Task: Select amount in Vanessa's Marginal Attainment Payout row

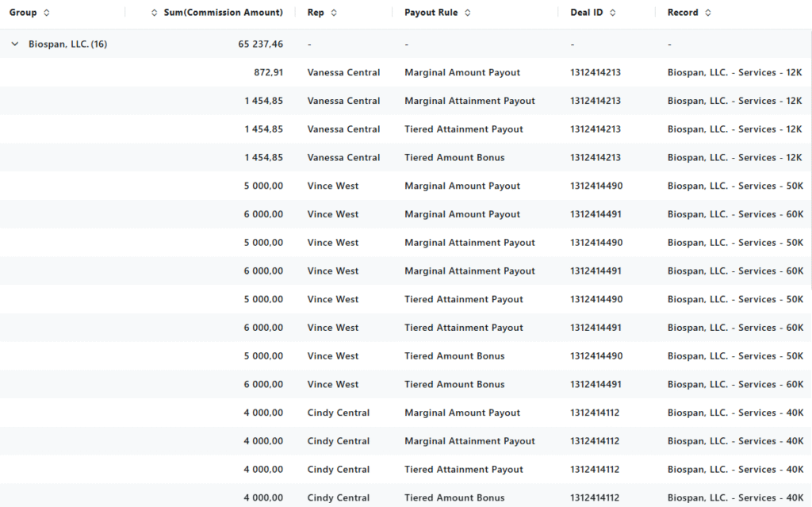Action: click(x=263, y=102)
